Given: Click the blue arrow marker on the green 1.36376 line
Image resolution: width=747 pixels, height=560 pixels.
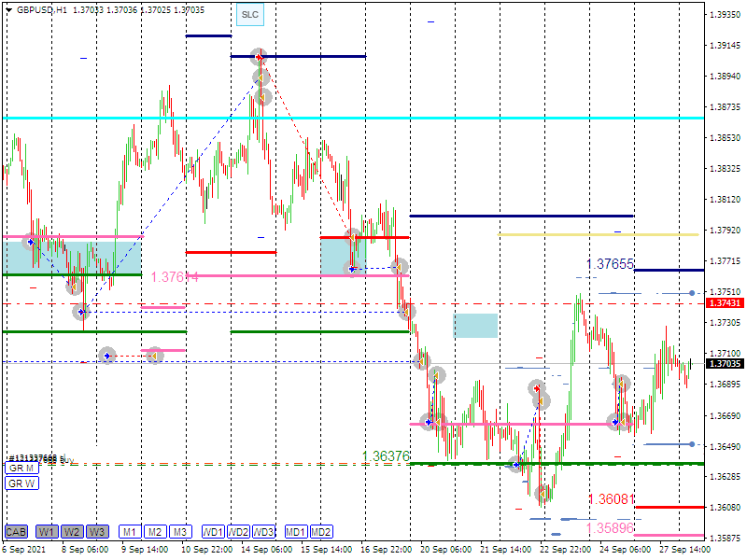Looking at the screenshot, I should pyautogui.click(x=515, y=464).
